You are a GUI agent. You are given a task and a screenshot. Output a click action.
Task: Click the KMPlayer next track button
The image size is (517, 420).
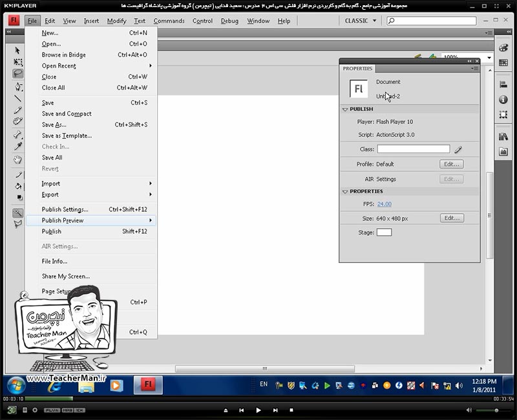point(275,410)
